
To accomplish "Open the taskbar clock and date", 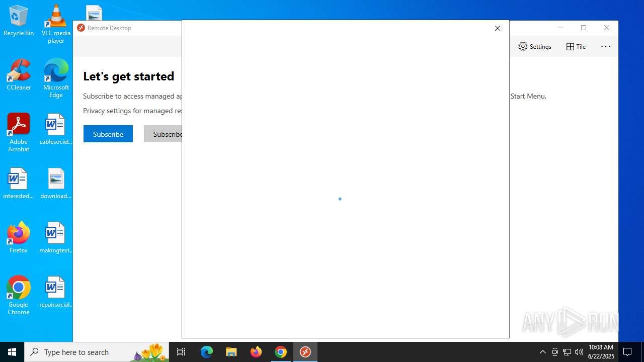I will point(601,352).
